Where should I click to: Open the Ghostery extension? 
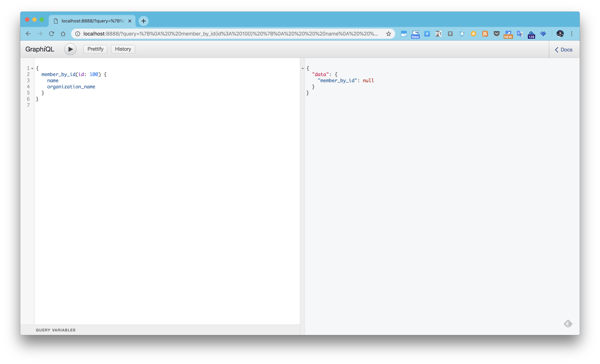click(462, 34)
